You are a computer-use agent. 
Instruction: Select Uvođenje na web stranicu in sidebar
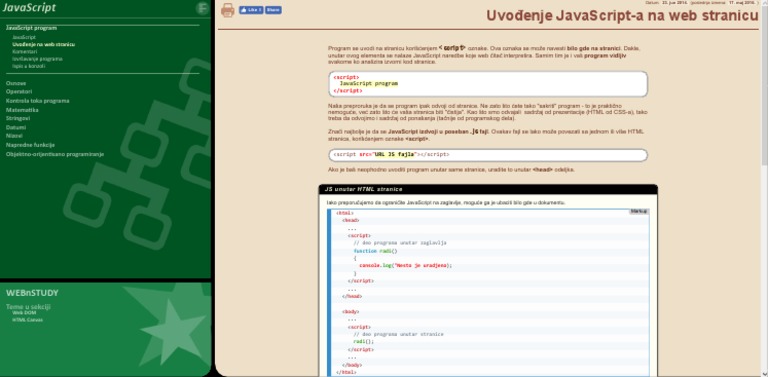point(44,45)
